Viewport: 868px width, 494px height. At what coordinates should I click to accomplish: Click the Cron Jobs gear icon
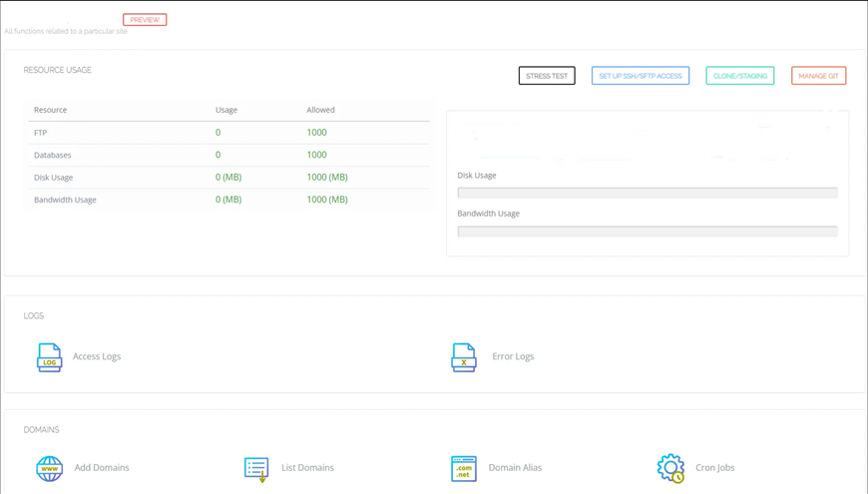pos(670,468)
